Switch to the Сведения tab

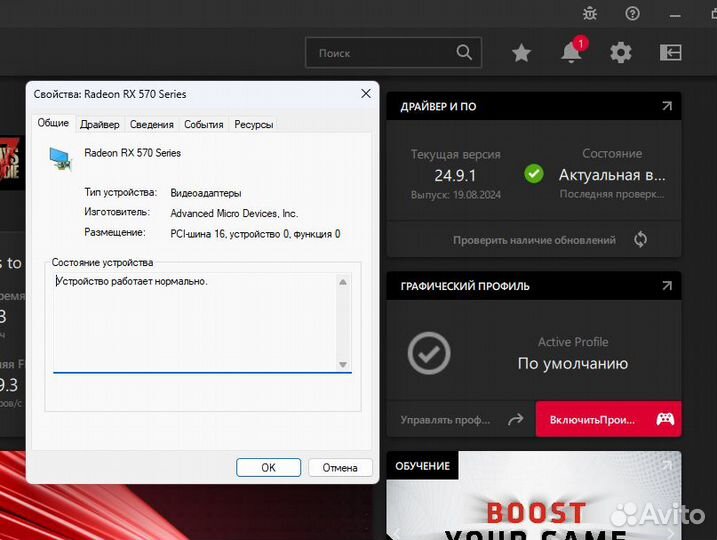tap(152, 124)
